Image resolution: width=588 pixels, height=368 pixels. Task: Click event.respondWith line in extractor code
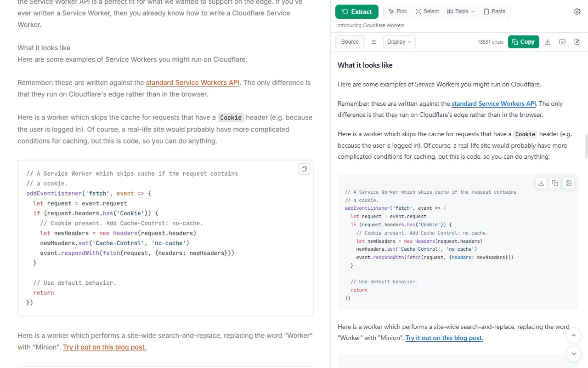click(435, 258)
